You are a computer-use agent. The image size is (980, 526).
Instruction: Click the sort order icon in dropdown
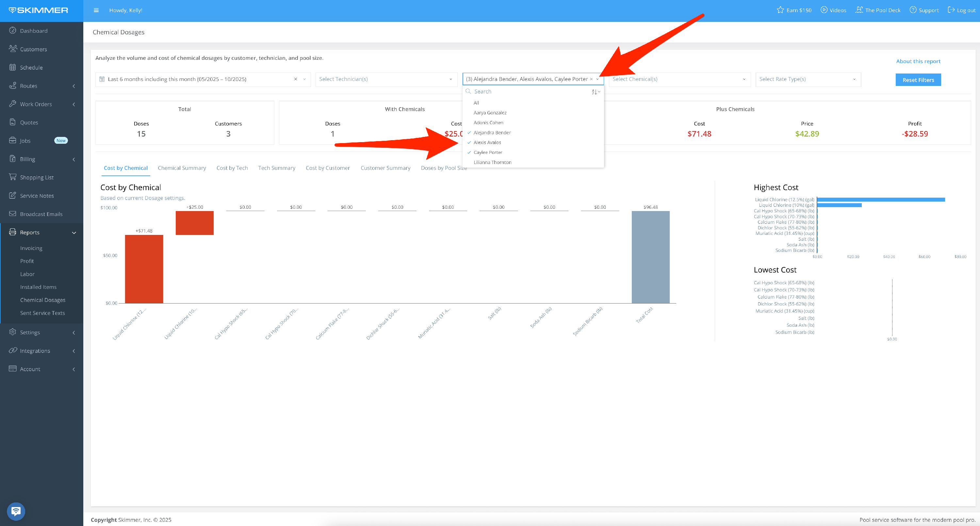(596, 92)
